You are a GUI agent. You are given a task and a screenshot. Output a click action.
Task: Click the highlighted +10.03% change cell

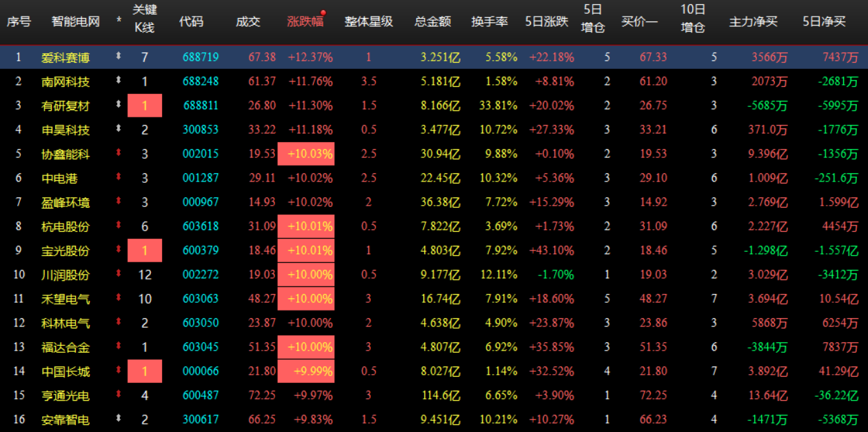coord(306,154)
